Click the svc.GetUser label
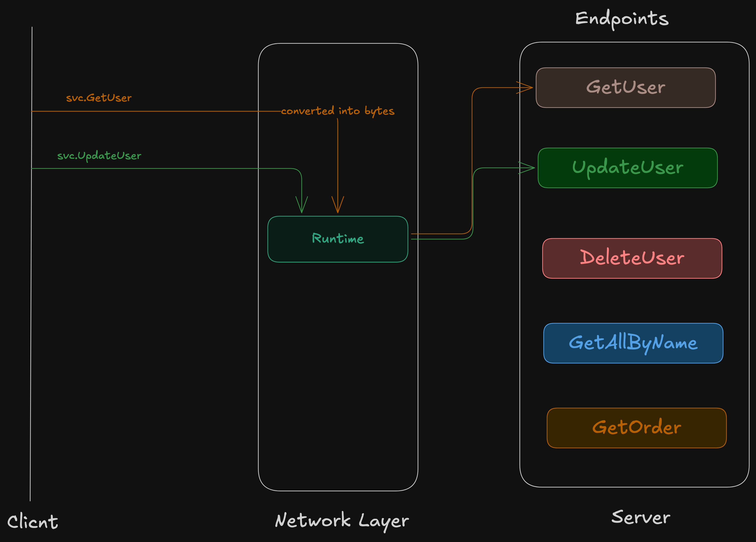The height and width of the screenshot is (542, 756). 99,98
